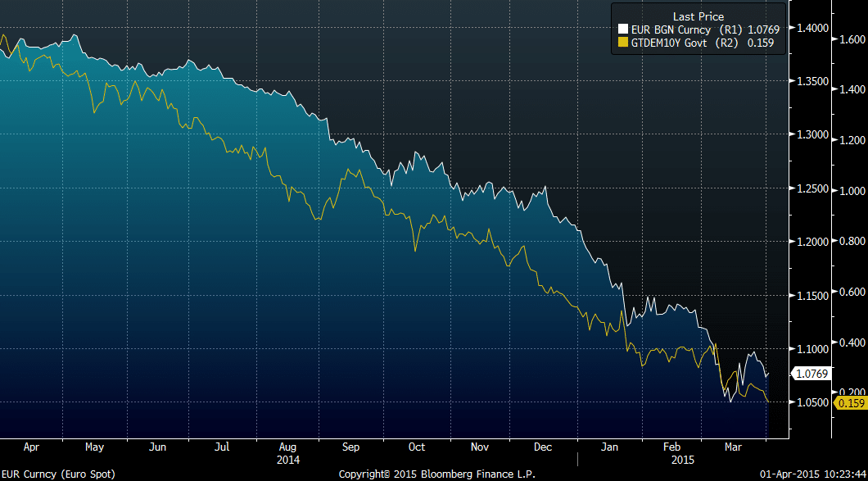Click the white EUR BGN Curncy legend swatch
Image resolution: width=868 pixels, height=481 pixels.
click(622, 30)
